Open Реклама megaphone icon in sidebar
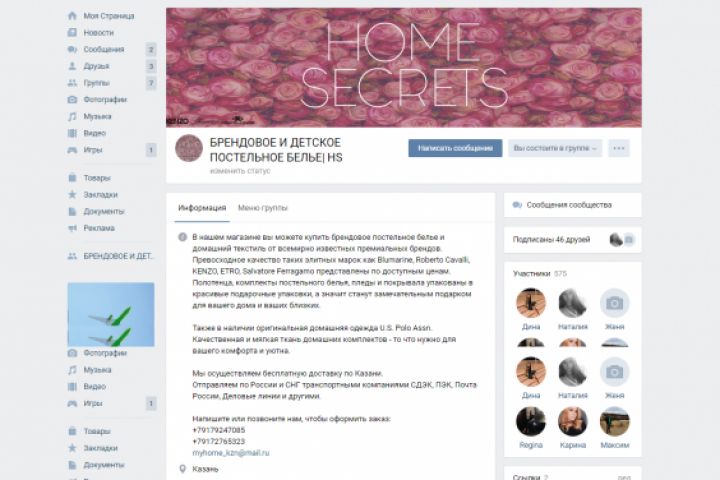 click(x=72, y=228)
